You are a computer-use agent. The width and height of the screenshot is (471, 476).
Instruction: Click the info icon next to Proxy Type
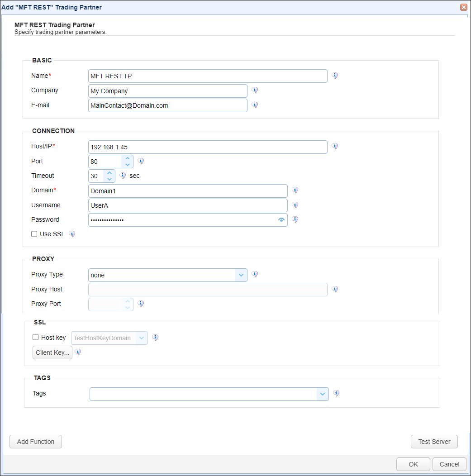pyautogui.click(x=255, y=274)
